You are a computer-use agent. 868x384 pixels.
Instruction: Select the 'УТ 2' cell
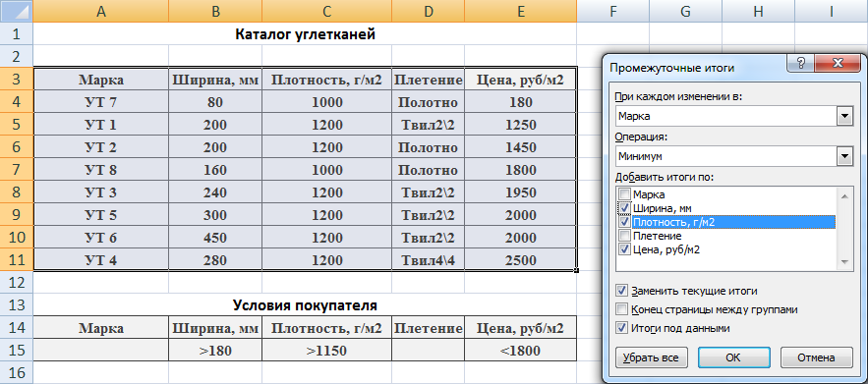tap(100, 147)
